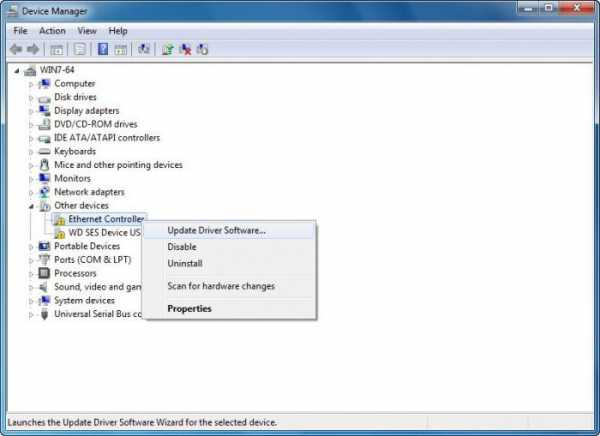The width and height of the screenshot is (600, 436).
Task: Choose Uninstall from the context menu
Action: pos(229,263)
